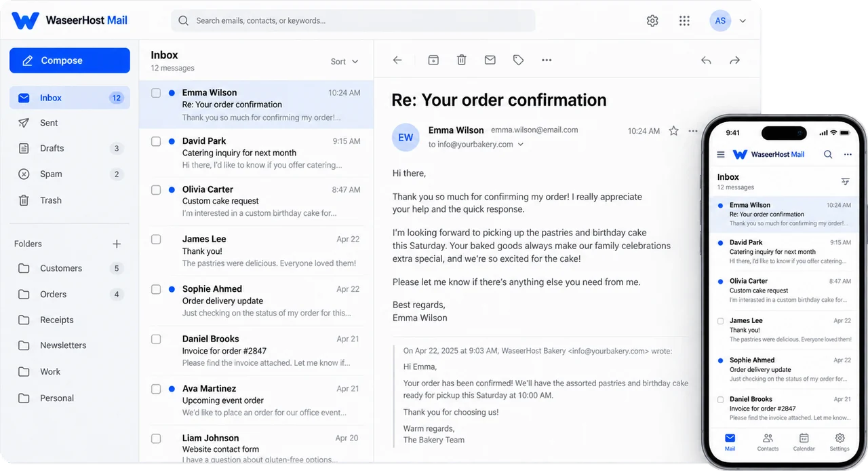868x471 pixels.
Task: Tick James Lee checkbox on the phone
Action: pos(720,321)
